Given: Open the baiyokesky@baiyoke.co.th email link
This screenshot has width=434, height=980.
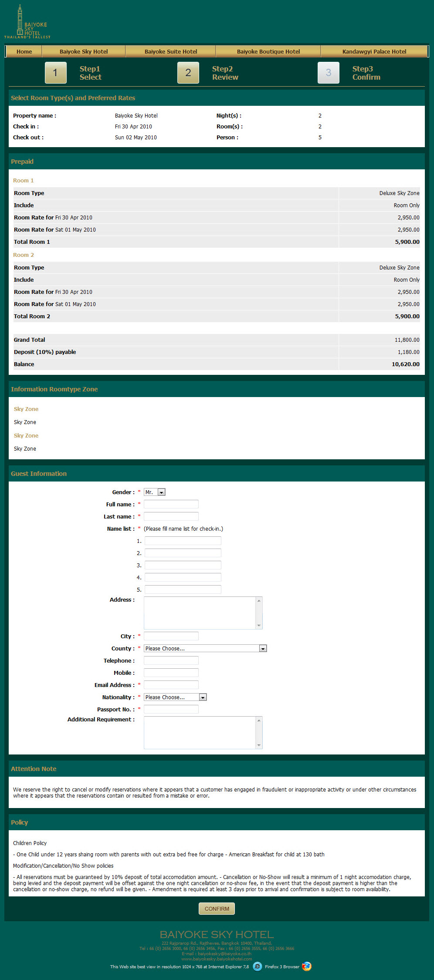Looking at the screenshot, I should (x=224, y=953).
